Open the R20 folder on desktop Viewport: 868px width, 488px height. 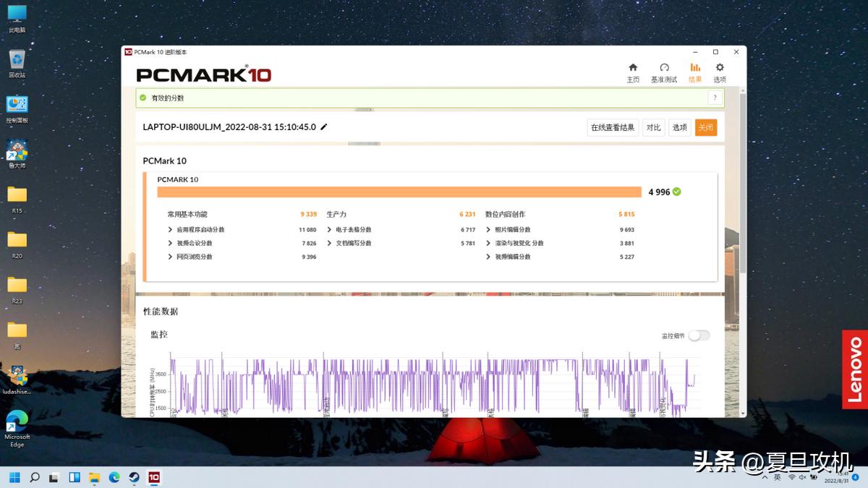[17, 244]
